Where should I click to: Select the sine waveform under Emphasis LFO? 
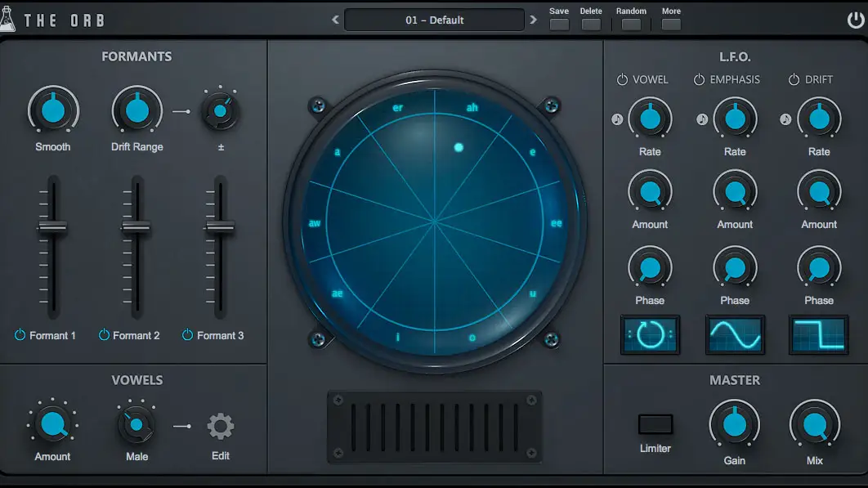735,334
